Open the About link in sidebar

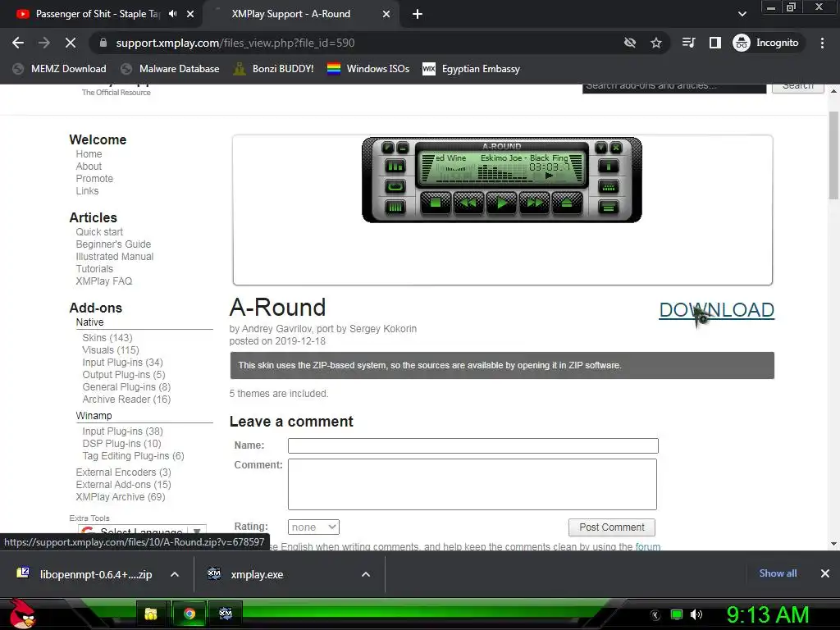click(89, 166)
